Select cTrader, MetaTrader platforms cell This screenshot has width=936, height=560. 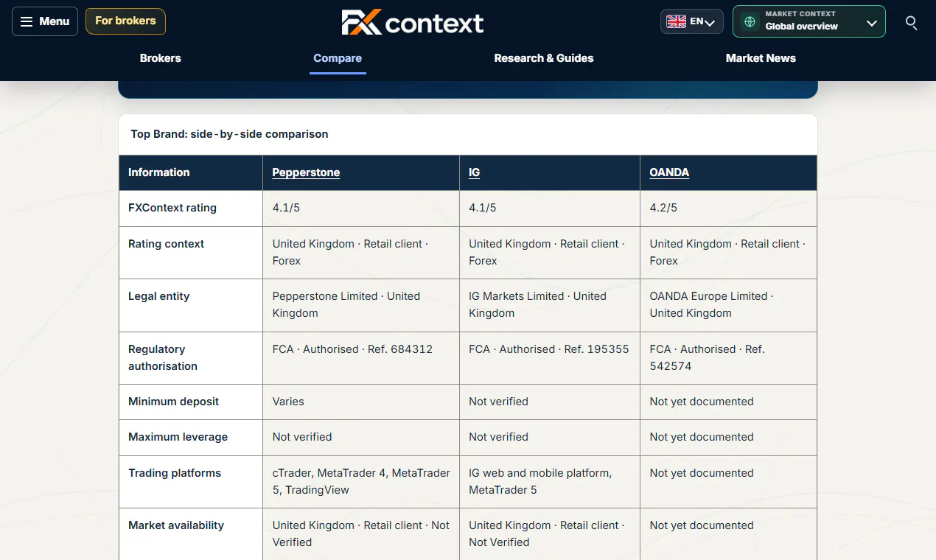[361, 482]
